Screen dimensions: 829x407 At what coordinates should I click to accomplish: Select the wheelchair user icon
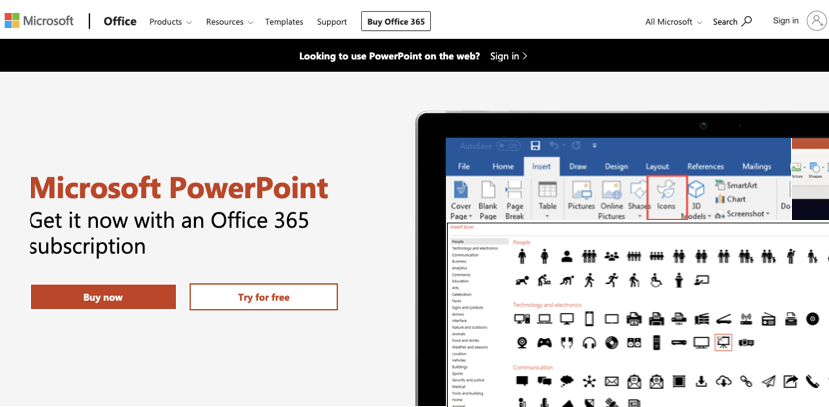click(656, 280)
